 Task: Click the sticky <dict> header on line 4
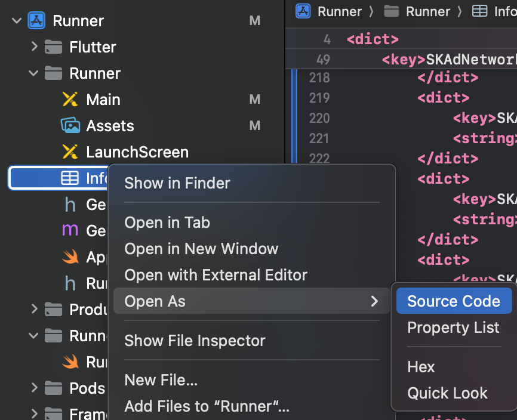[373, 39]
